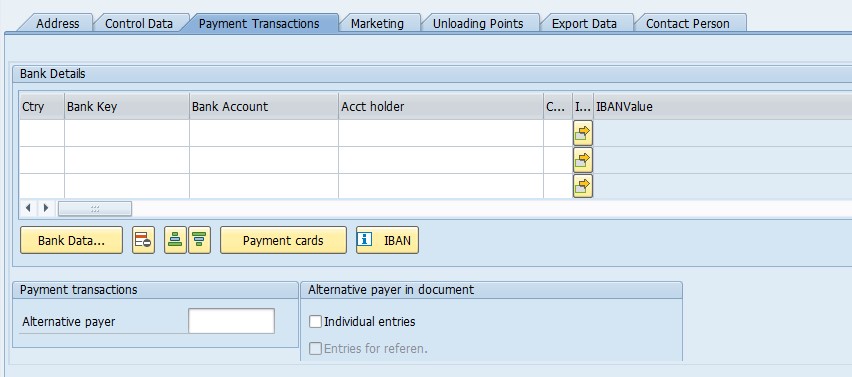
Task: Click the delete bank details row icon
Action: [x=143, y=240]
